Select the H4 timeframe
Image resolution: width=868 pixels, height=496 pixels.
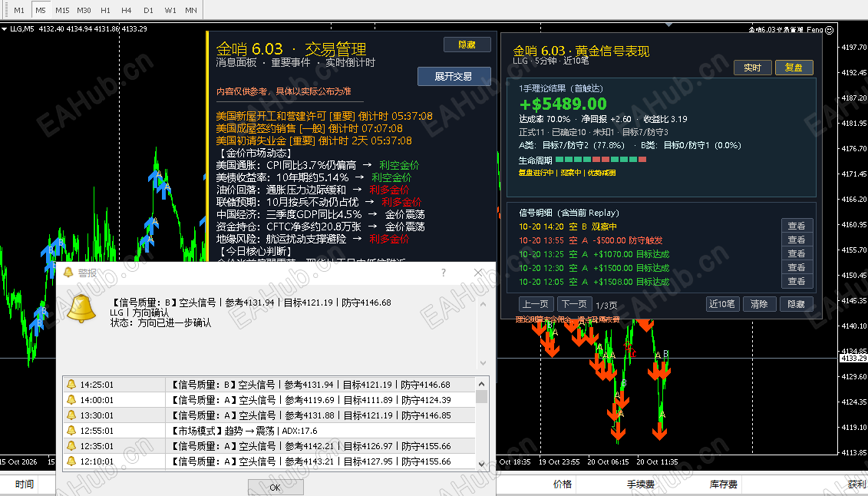(x=127, y=10)
